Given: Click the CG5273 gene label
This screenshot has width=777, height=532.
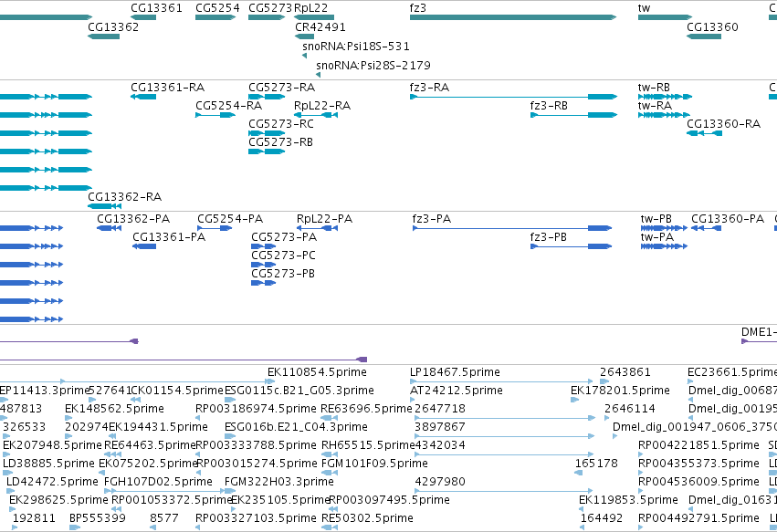Looking at the screenshot, I should coord(270,8).
